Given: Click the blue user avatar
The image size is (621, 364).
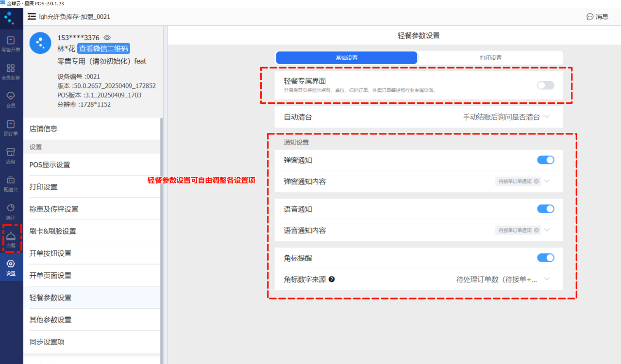Looking at the screenshot, I should pos(40,43).
